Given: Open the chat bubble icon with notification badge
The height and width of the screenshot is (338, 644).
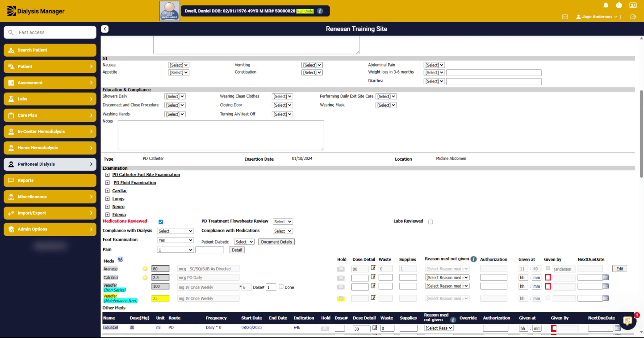Looking at the screenshot, I should 628,321.
